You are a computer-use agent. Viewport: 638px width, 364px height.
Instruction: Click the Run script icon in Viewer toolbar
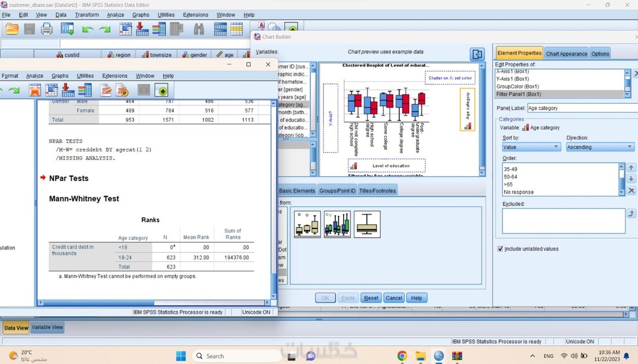pyautogui.click(x=122, y=90)
